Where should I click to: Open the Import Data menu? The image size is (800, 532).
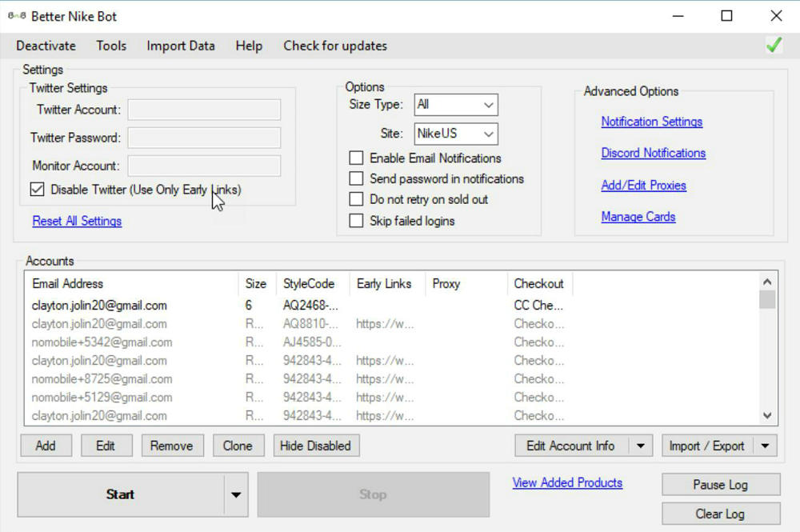coord(181,46)
